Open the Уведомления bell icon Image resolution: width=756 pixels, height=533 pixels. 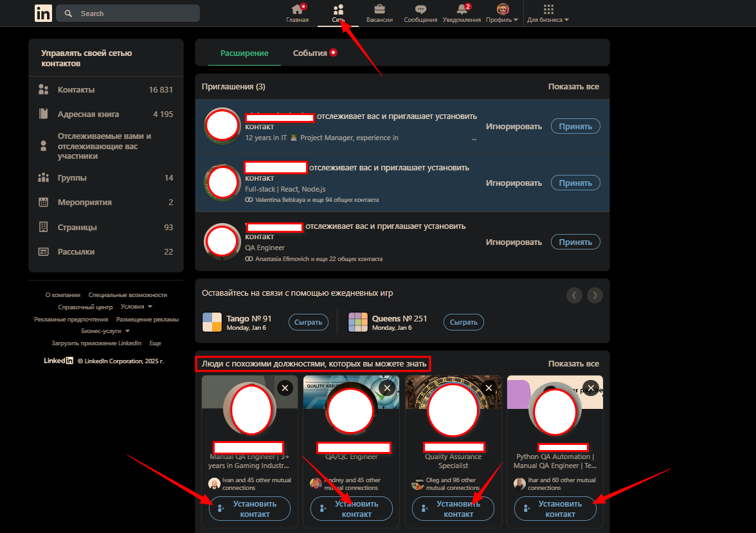click(462, 9)
